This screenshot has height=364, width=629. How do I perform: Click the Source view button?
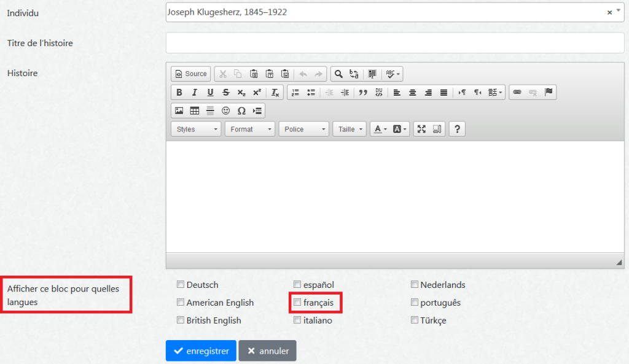click(191, 74)
